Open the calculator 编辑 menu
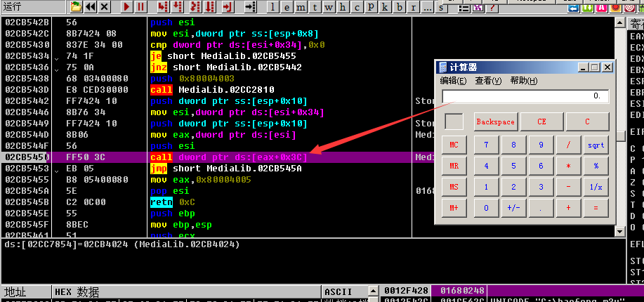Image resolution: width=644 pixels, height=302 pixels. point(453,81)
